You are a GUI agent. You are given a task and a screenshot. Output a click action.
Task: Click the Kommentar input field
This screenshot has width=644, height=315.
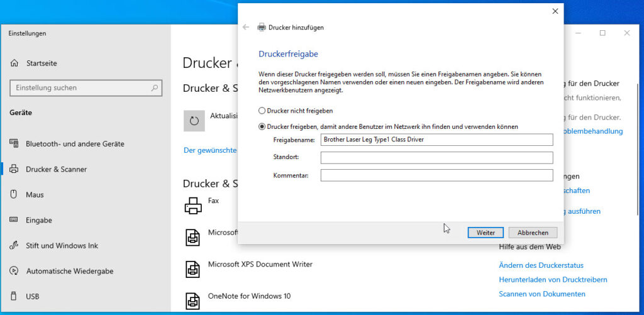(x=436, y=175)
